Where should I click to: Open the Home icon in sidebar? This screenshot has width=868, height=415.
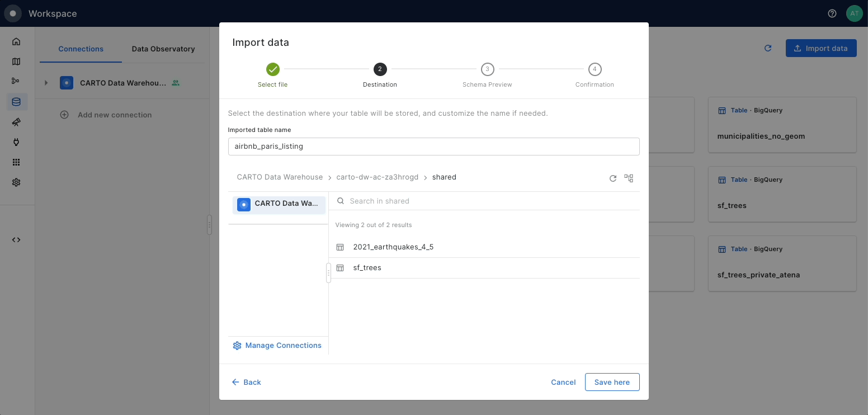(x=16, y=41)
